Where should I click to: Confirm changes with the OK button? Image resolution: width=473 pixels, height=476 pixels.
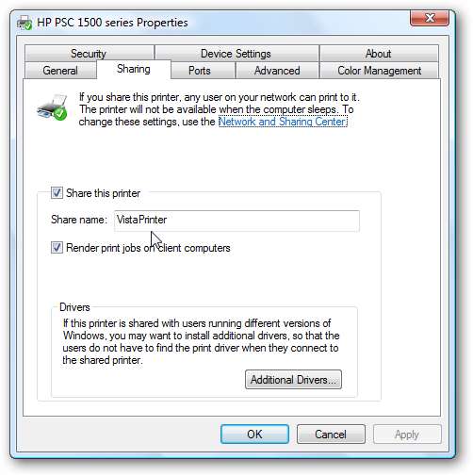point(254,435)
